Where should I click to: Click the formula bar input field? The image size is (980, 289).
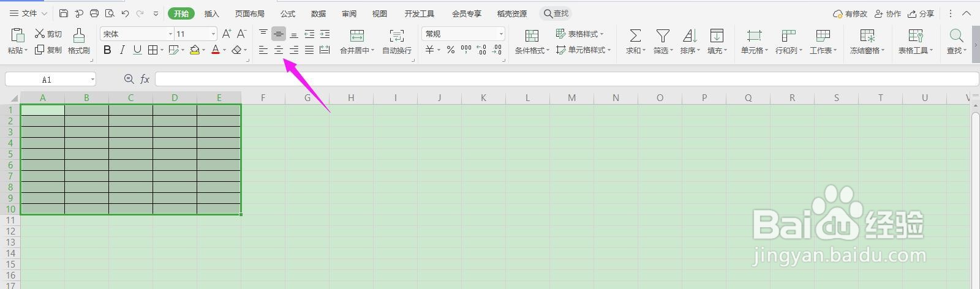[x=567, y=79]
